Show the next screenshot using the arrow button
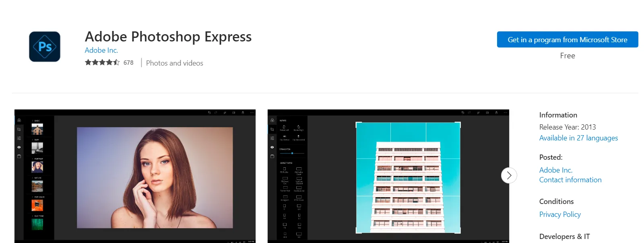This screenshot has height=243, width=644. (509, 175)
